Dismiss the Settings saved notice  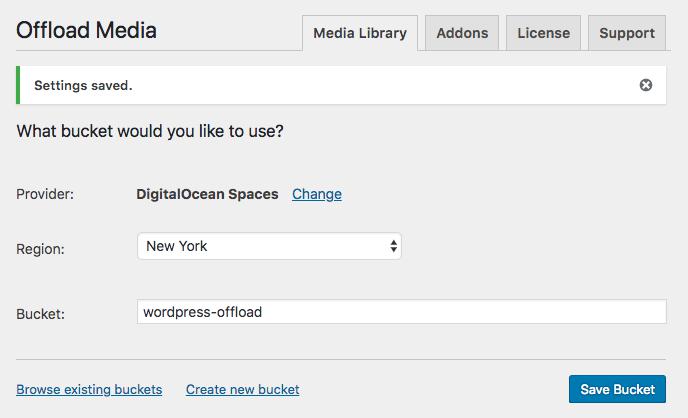[x=646, y=86]
